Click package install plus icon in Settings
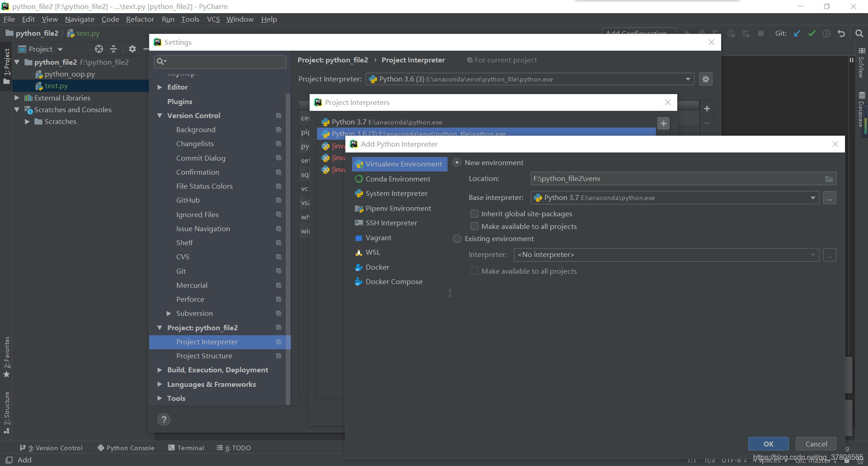 pyautogui.click(x=707, y=109)
